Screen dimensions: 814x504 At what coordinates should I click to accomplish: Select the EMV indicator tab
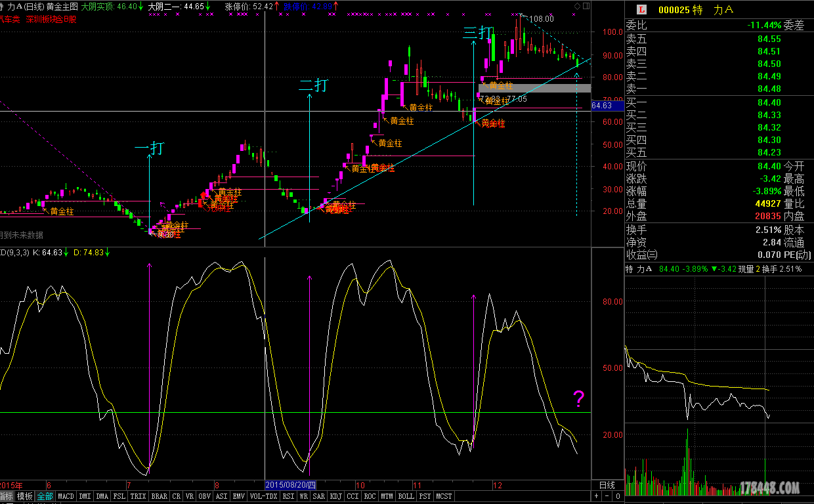[238, 496]
